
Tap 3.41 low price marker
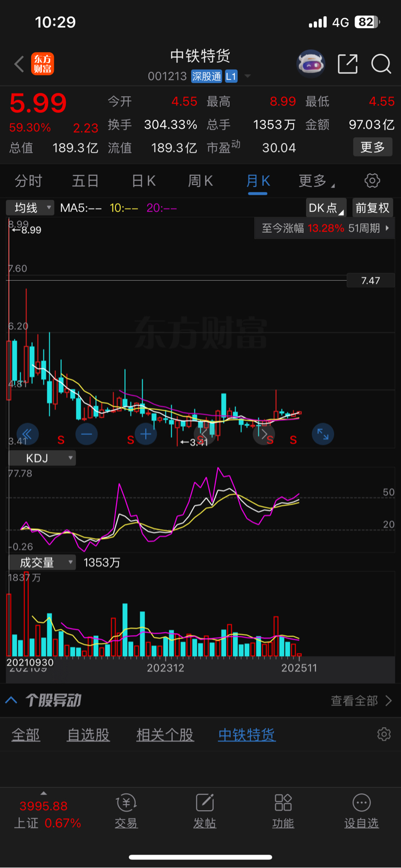194,442
